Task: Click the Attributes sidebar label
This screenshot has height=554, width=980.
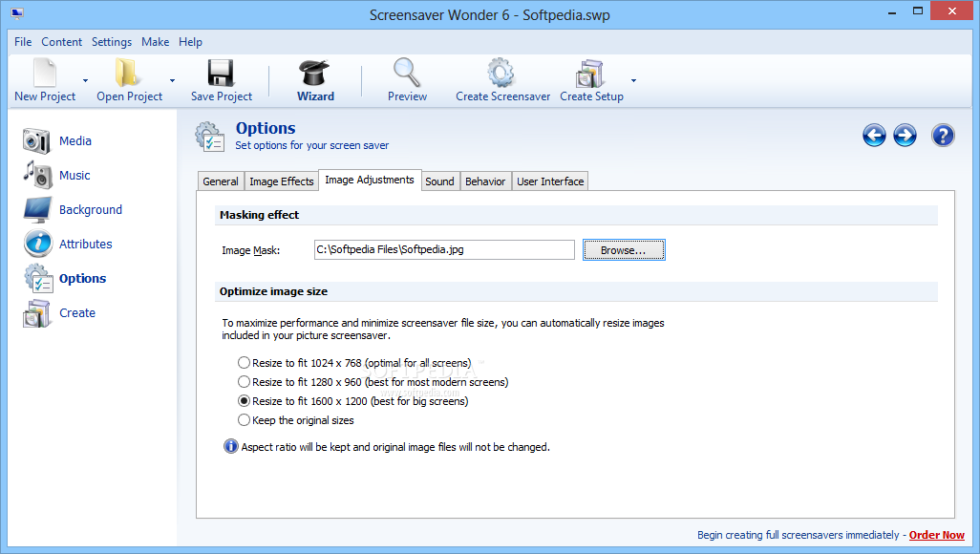Action: pos(86,244)
